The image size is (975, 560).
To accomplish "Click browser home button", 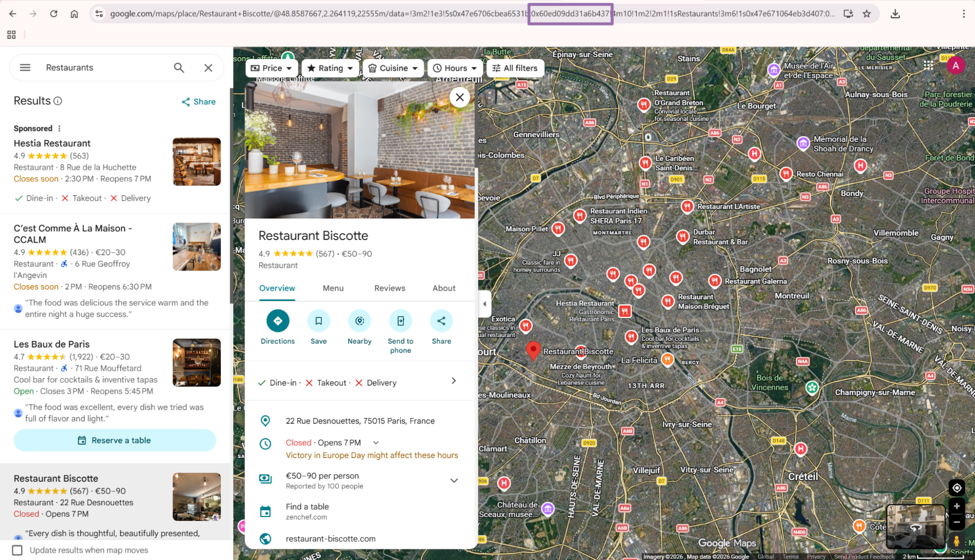I will pyautogui.click(x=74, y=14).
